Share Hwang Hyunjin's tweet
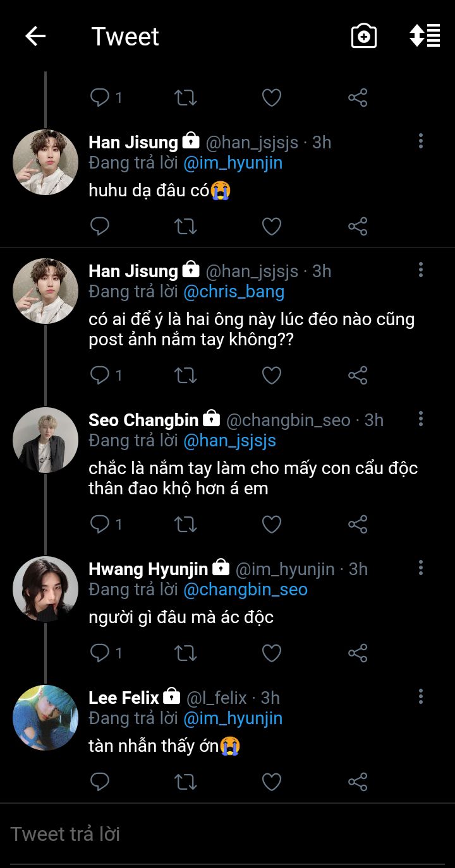Image resolution: width=455 pixels, height=868 pixels. (x=358, y=653)
